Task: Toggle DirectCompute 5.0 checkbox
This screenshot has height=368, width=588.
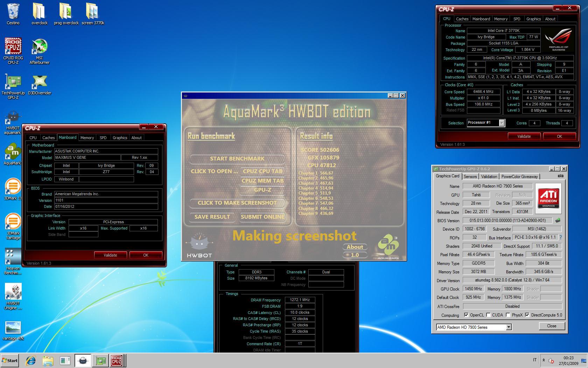Action: point(527,315)
